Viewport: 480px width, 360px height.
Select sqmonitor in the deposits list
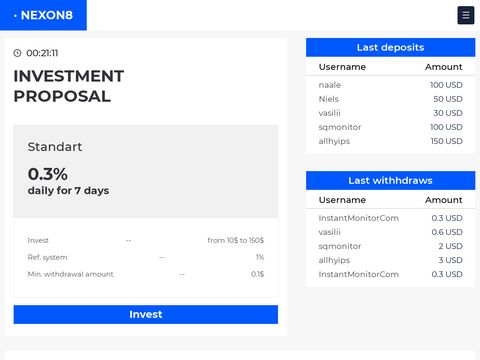[x=340, y=127]
